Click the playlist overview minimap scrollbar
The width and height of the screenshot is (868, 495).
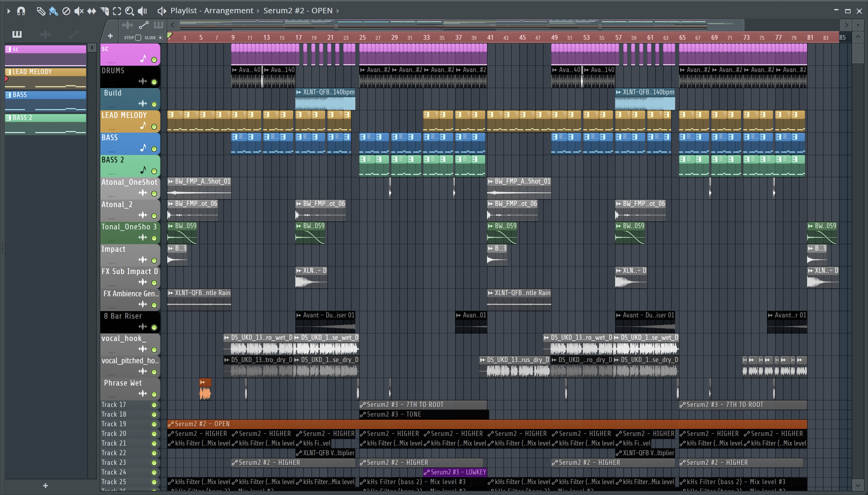[462, 25]
